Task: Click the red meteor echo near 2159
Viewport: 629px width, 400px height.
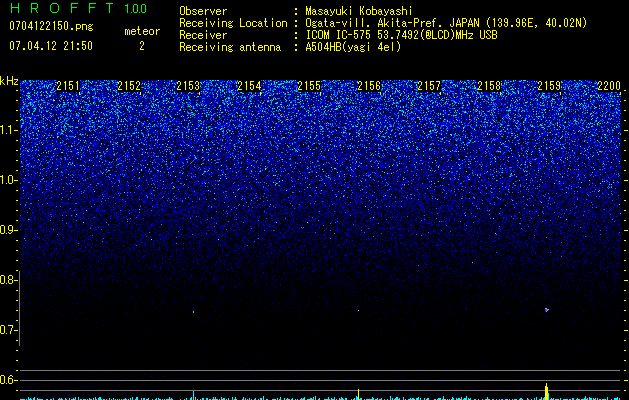Action: (x=546, y=310)
